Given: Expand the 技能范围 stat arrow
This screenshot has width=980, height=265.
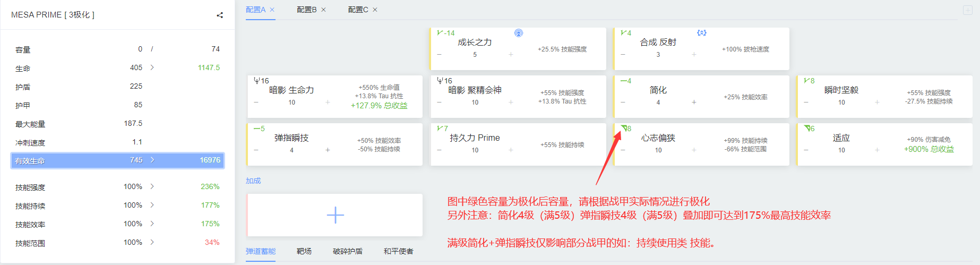Looking at the screenshot, I should 152,242.
